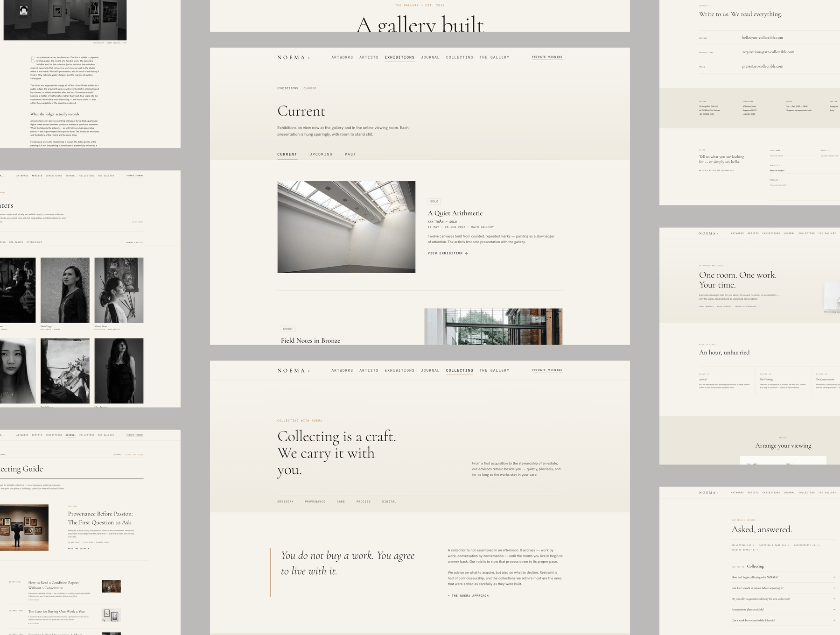
Task: Open Elena Varga's artist portrait
Action: point(65,290)
